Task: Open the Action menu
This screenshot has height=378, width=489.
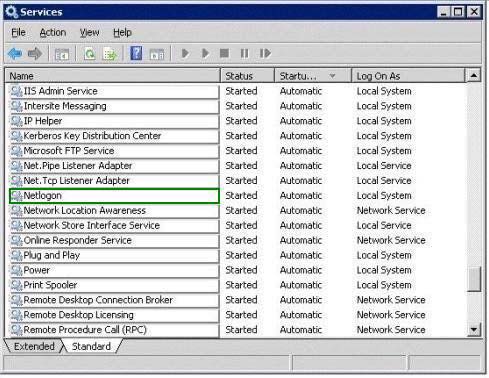Action: click(53, 32)
